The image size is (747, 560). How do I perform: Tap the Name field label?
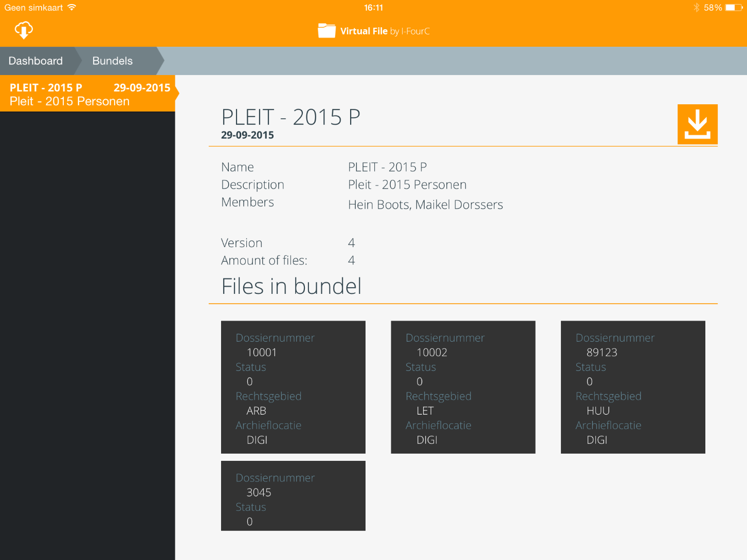pyautogui.click(x=237, y=167)
